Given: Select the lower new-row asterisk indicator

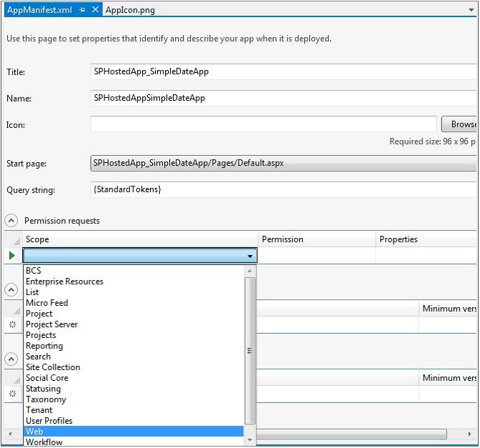Looking at the screenshot, I should (12, 394).
